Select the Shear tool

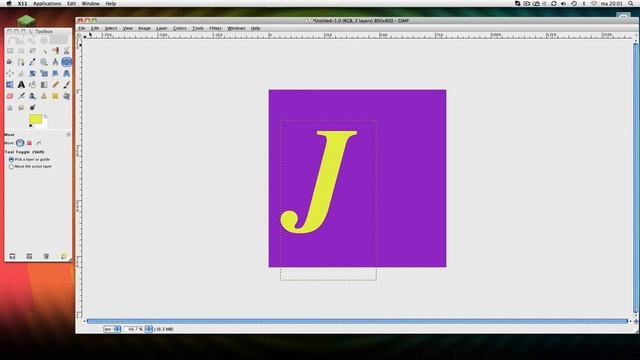(55, 73)
